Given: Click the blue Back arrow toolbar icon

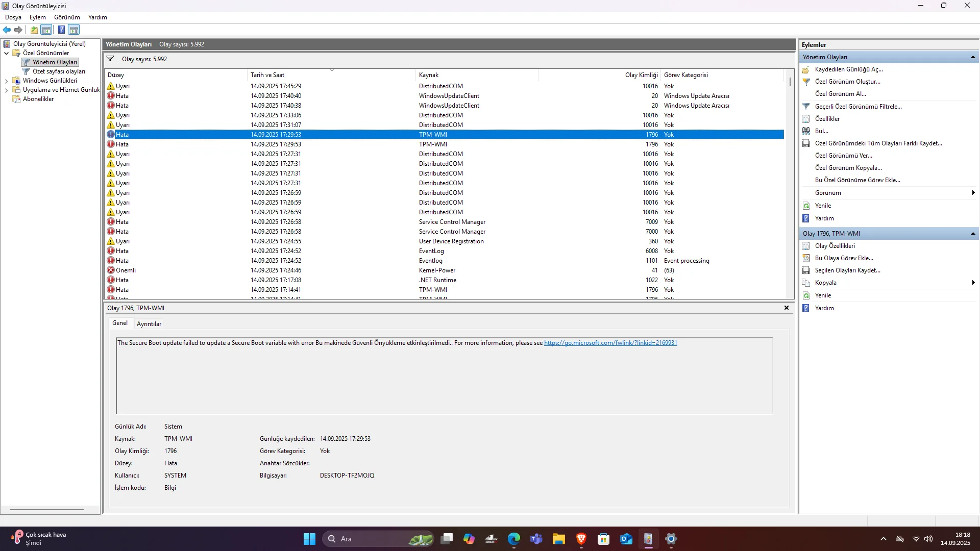Looking at the screenshot, I should [x=7, y=30].
